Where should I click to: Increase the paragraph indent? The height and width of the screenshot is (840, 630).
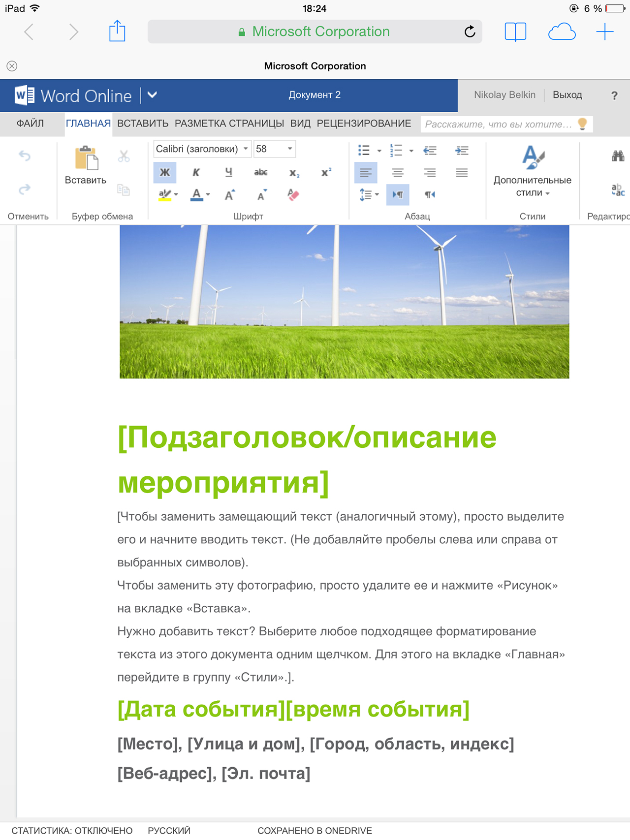point(462,151)
